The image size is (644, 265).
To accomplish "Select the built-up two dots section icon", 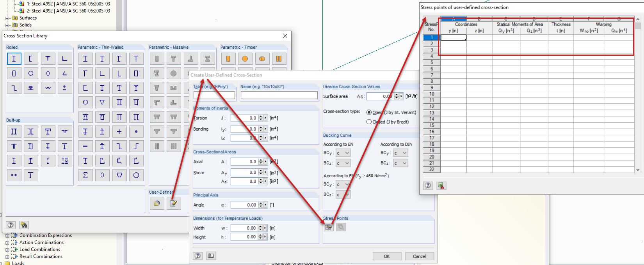I will [x=14, y=175].
